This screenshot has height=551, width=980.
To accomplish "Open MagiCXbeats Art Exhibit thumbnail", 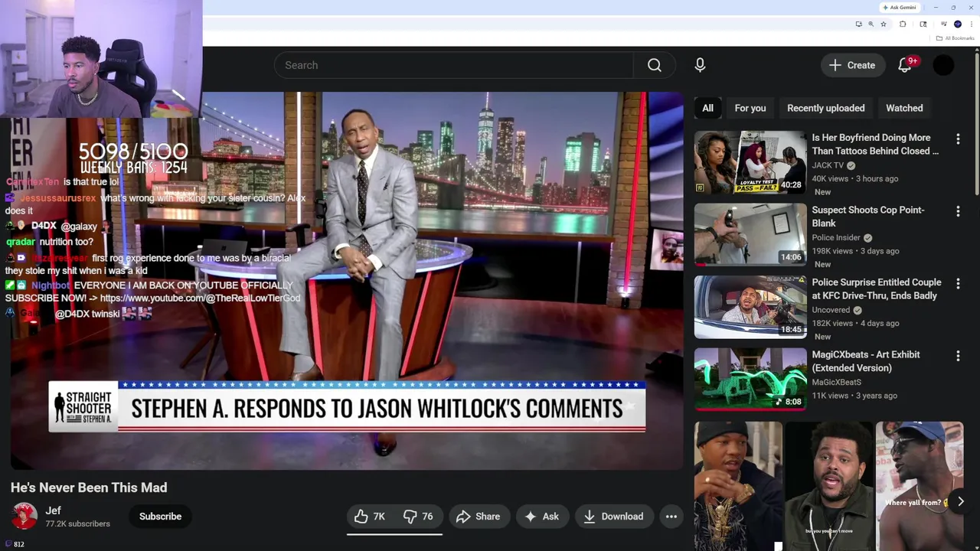I will pos(750,379).
